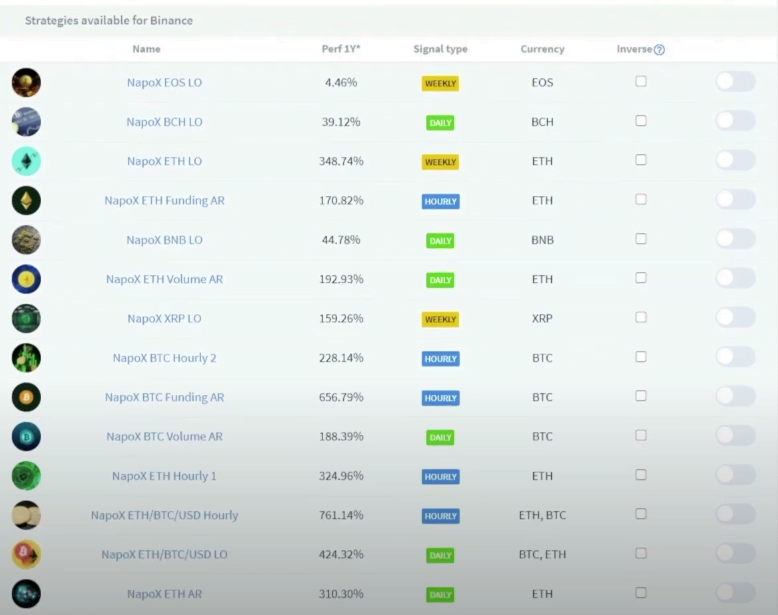Click the NapoX ETH AR strategy icon

[26, 594]
